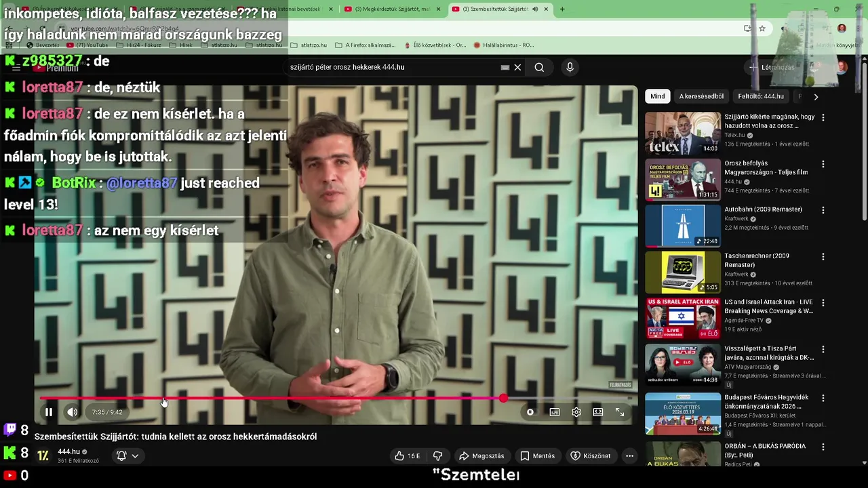Open options menu for US and Israel video
This screenshot has width=868, height=488.
(823, 303)
